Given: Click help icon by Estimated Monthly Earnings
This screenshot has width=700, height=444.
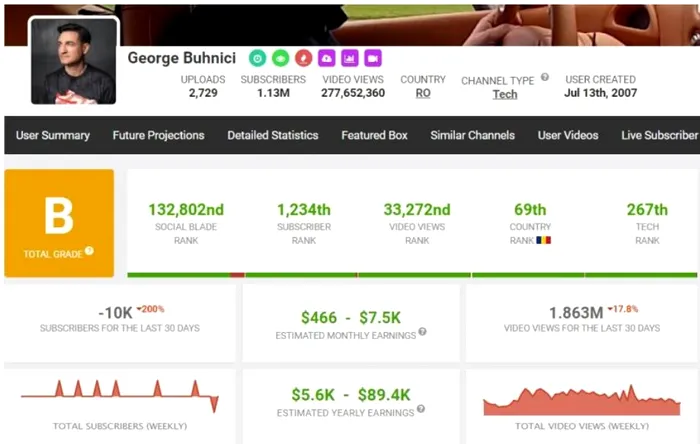Looking at the screenshot, I should [422, 332].
